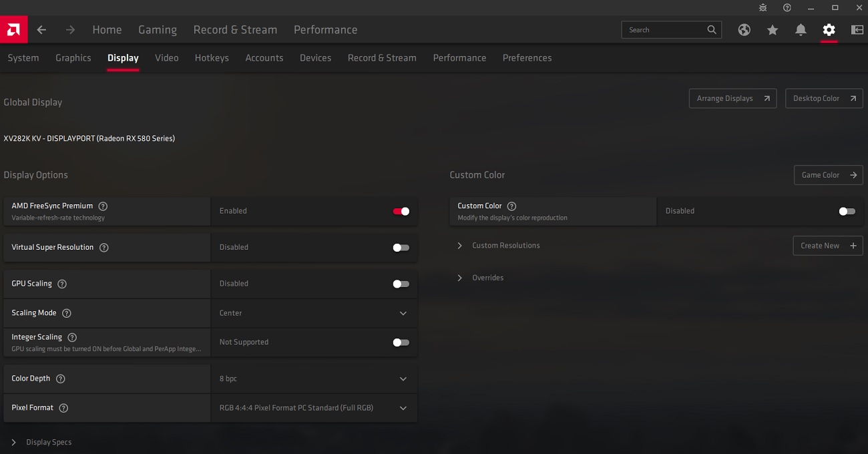This screenshot has height=454, width=868.
Task: Open favorites star icon
Action: click(773, 29)
